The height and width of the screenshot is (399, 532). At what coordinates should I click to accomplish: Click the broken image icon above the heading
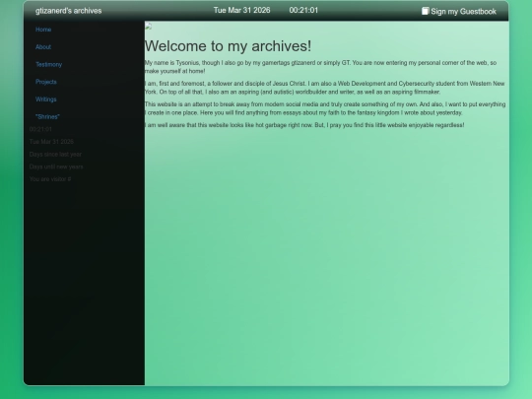coord(148,26)
